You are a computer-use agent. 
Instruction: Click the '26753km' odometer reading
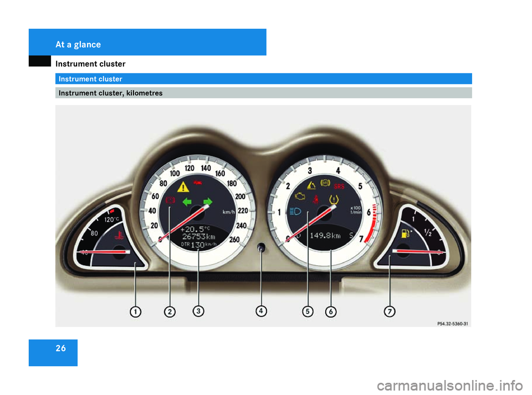click(198, 236)
